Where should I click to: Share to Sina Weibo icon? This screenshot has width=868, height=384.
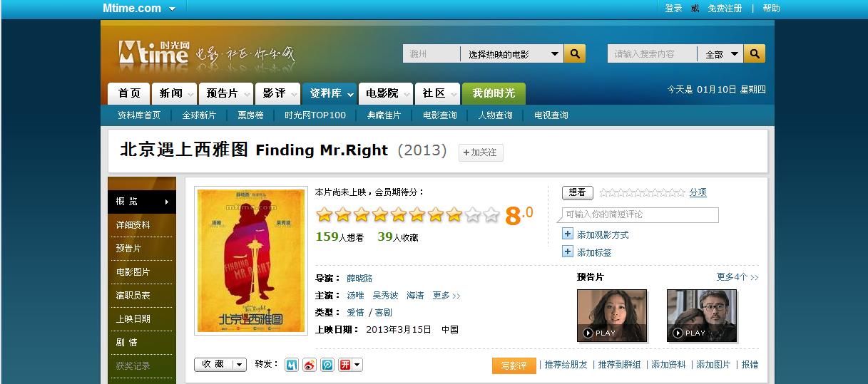(x=310, y=365)
